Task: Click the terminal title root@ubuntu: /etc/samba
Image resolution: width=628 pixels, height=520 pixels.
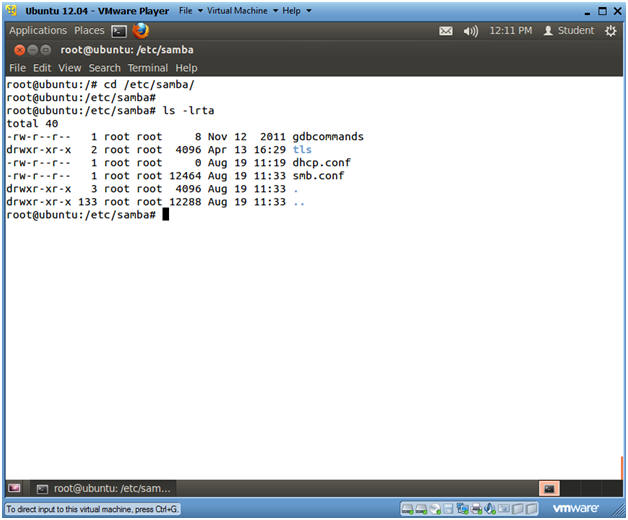Action: (x=127, y=50)
